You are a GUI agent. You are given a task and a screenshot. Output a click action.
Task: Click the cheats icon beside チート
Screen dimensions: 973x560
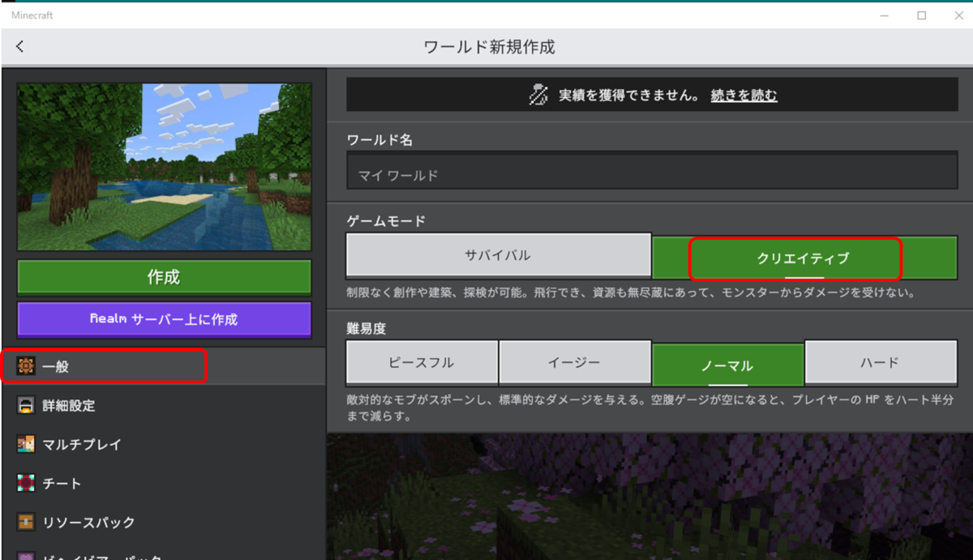click(26, 483)
